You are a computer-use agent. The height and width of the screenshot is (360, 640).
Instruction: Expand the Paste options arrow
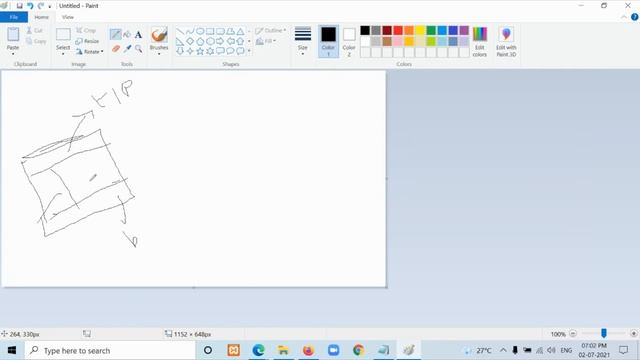coord(13,53)
